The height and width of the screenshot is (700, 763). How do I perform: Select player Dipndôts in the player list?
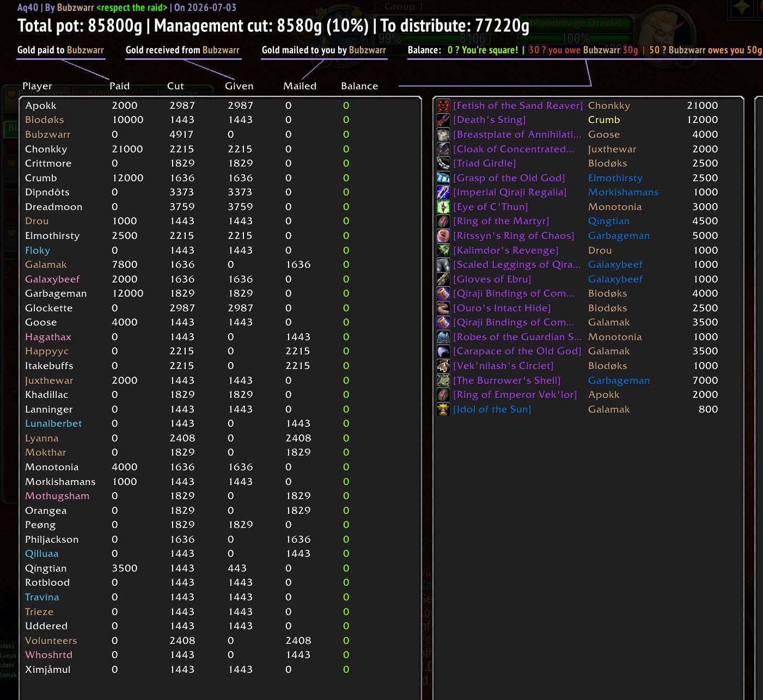click(47, 192)
